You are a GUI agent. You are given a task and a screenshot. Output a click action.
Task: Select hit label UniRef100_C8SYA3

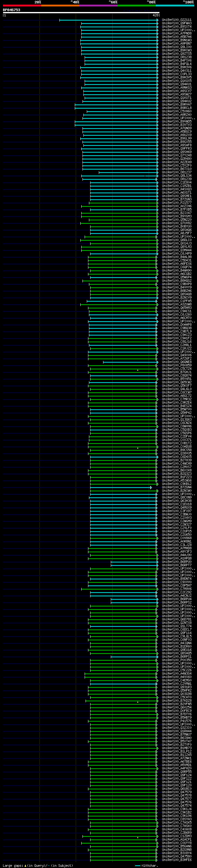[176, 819]
